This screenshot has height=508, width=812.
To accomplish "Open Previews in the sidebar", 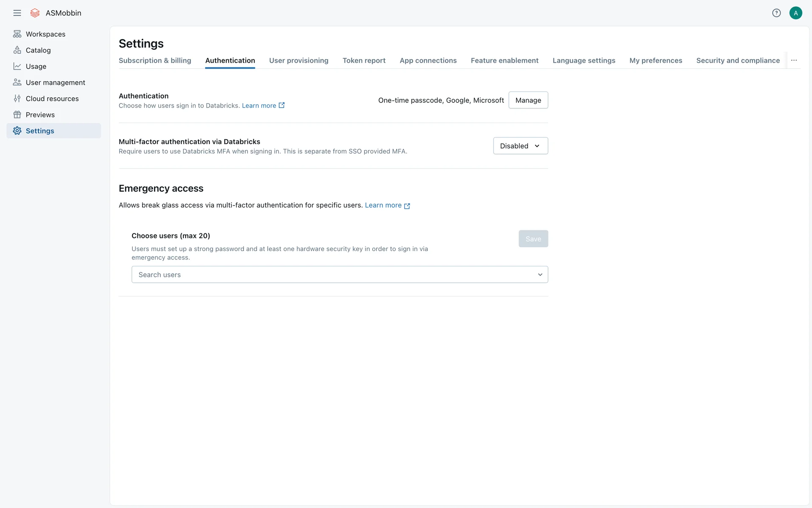I will pos(40,115).
